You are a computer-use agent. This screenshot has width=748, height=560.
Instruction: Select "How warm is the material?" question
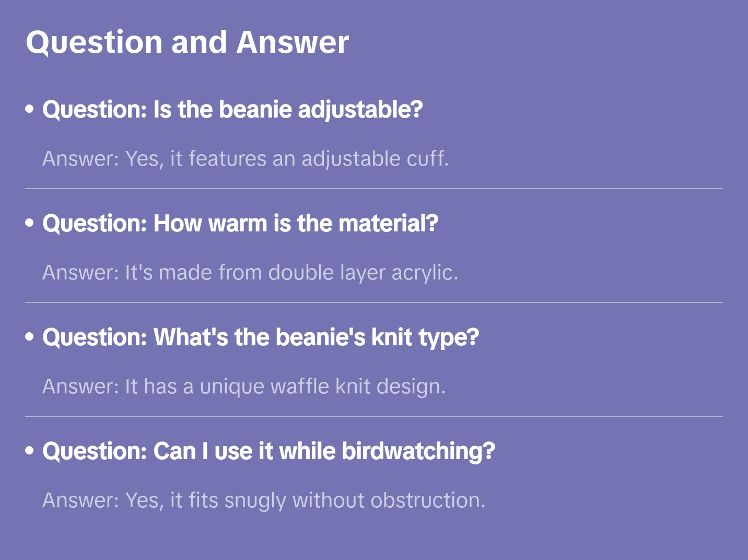point(240,224)
